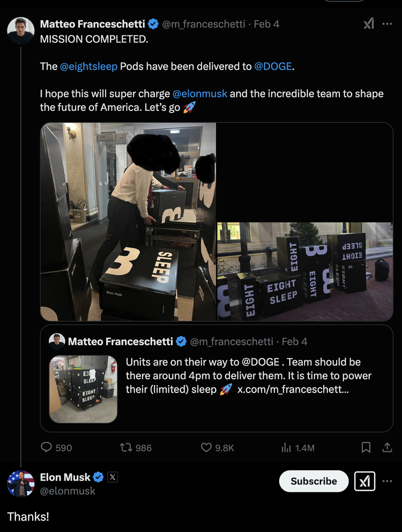This screenshot has height=532, width=402.
Task: Open more options on Elon Musk's reply
Action: pos(387,481)
